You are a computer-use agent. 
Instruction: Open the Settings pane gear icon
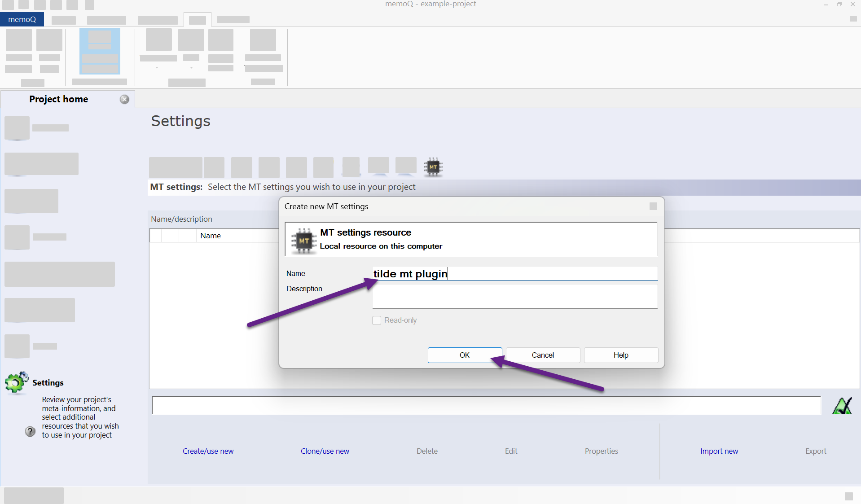click(x=17, y=382)
